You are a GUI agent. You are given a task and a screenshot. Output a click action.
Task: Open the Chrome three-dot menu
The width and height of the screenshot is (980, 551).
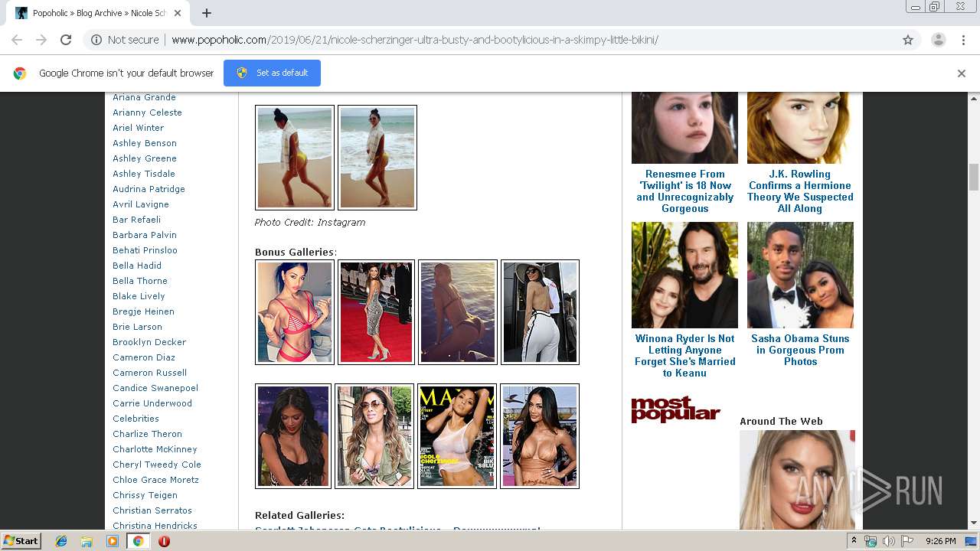963,40
